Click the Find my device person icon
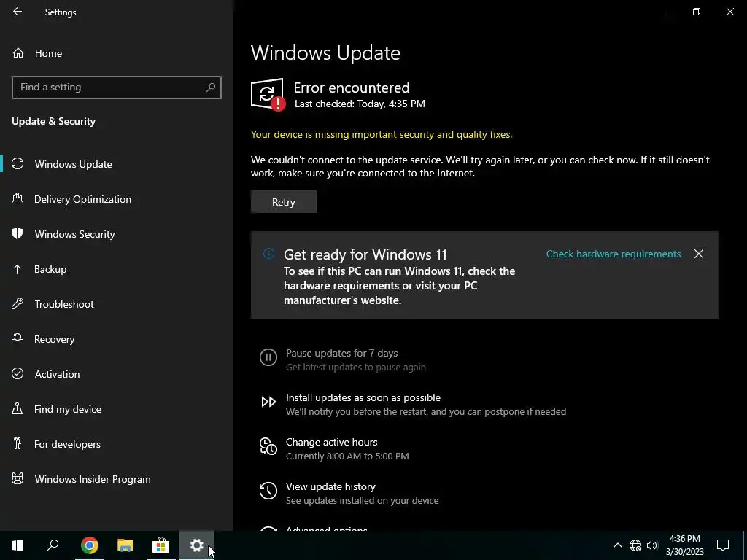Screen dimensions: 747x560 (18, 408)
